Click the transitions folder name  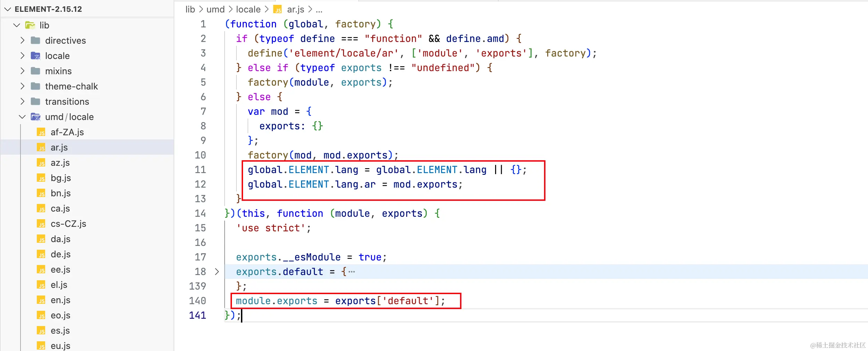(x=67, y=101)
